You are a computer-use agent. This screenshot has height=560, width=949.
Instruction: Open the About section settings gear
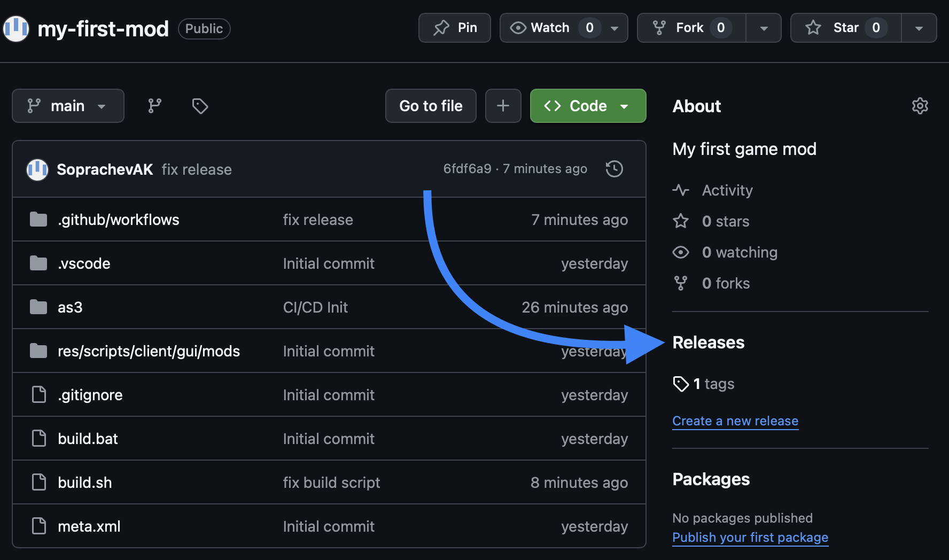(920, 106)
